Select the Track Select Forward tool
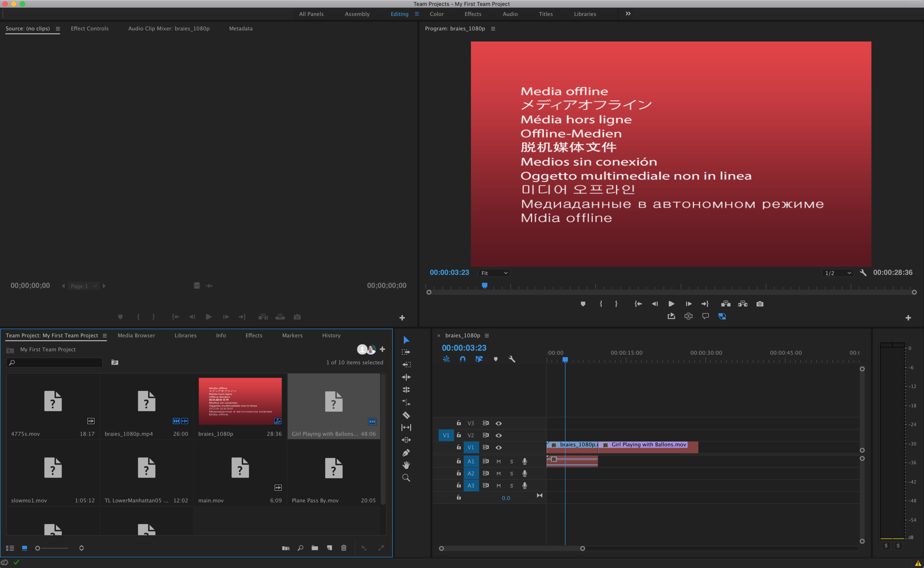 point(406,353)
